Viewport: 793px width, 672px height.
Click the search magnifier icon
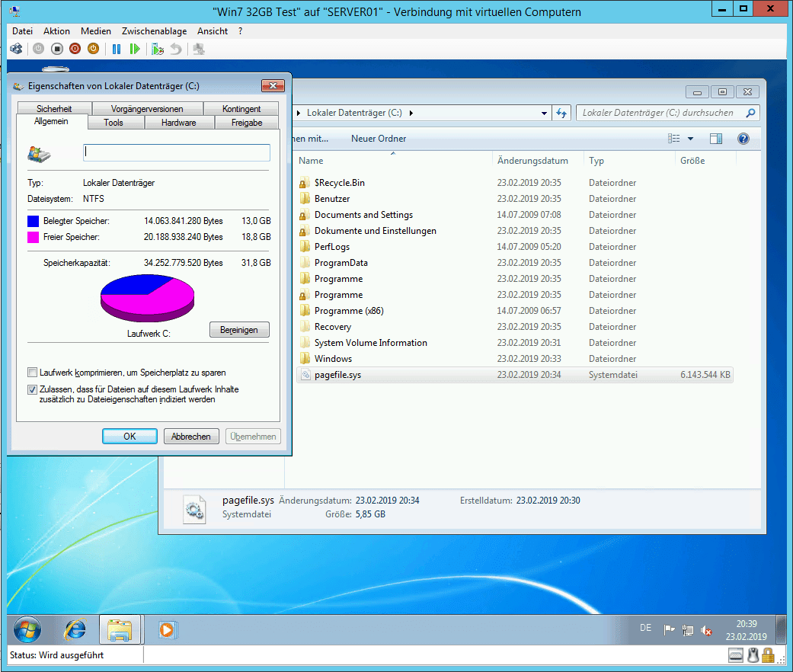[750, 113]
